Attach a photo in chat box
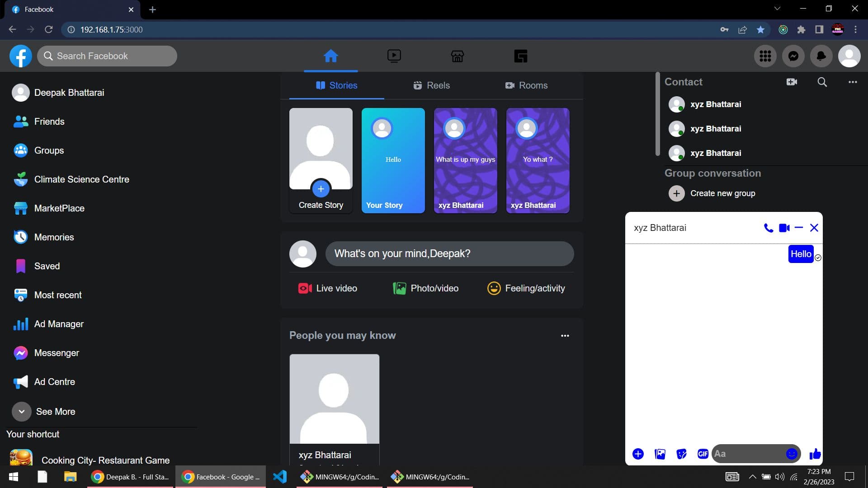868x488 pixels. [x=660, y=454]
